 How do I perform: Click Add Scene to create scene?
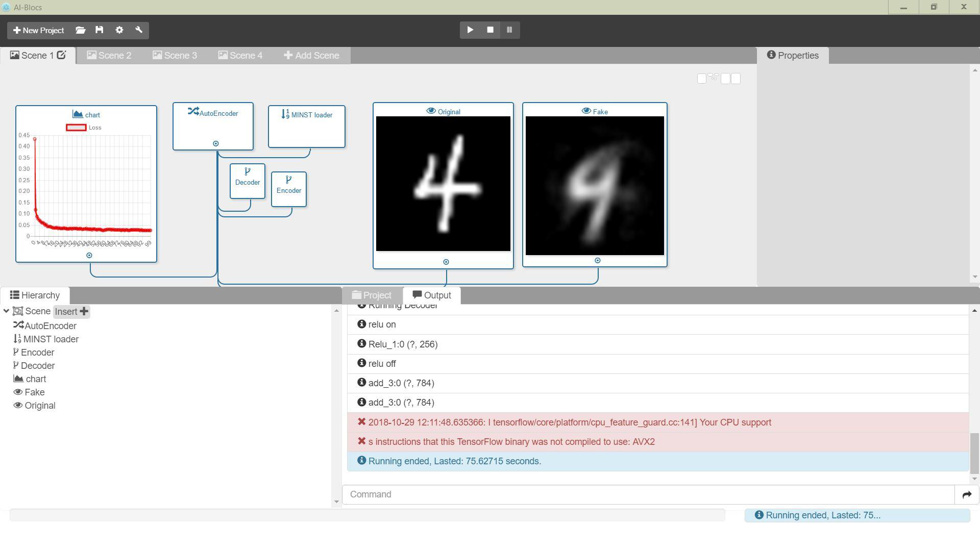point(311,56)
